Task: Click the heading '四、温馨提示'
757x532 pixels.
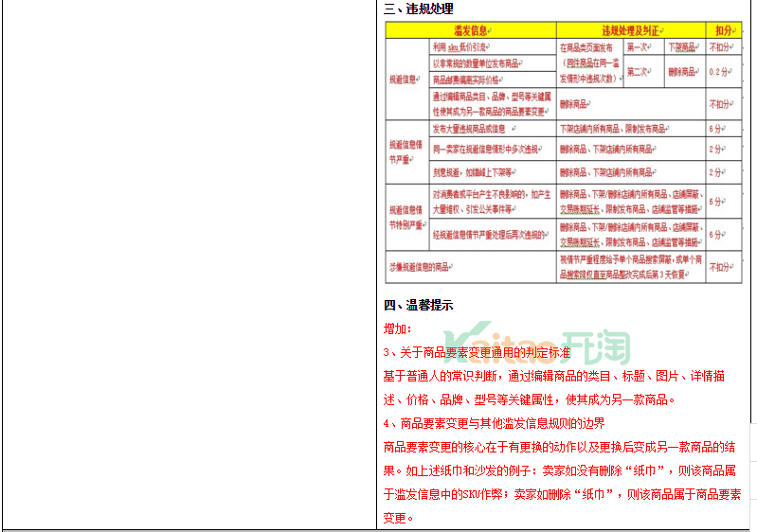Action: pos(418,305)
